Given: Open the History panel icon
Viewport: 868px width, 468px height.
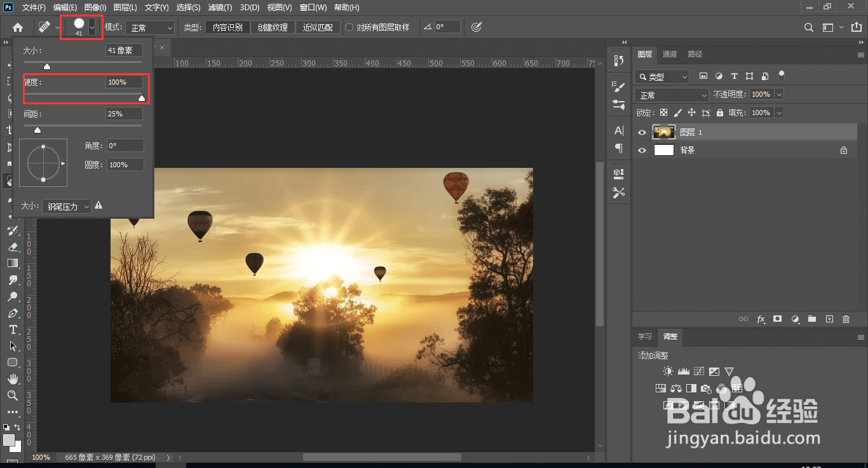Looking at the screenshot, I should [619, 60].
